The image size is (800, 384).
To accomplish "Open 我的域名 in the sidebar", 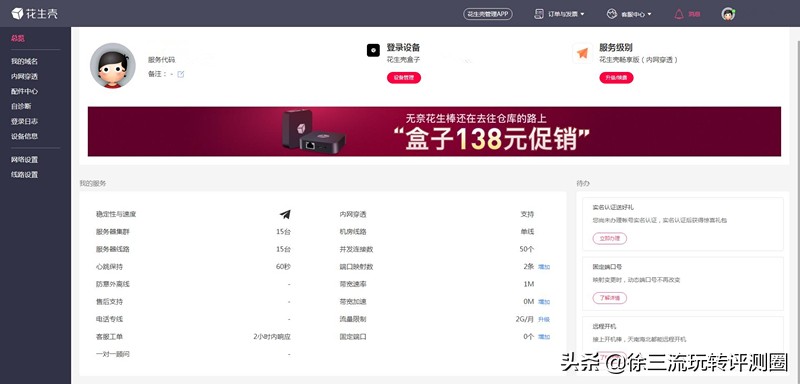I will pyautogui.click(x=24, y=61).
